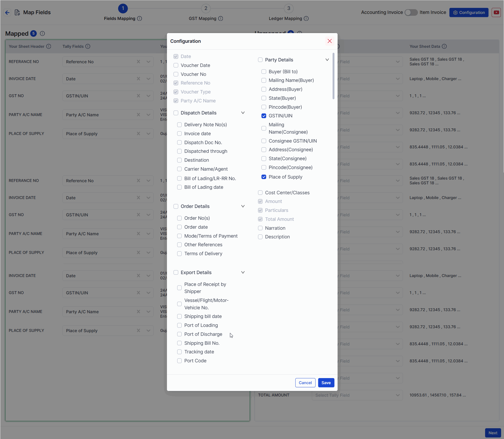Viewport: 504px width, 439px height.
Task: Collapse the Export Details section
Action: [243, 273]
